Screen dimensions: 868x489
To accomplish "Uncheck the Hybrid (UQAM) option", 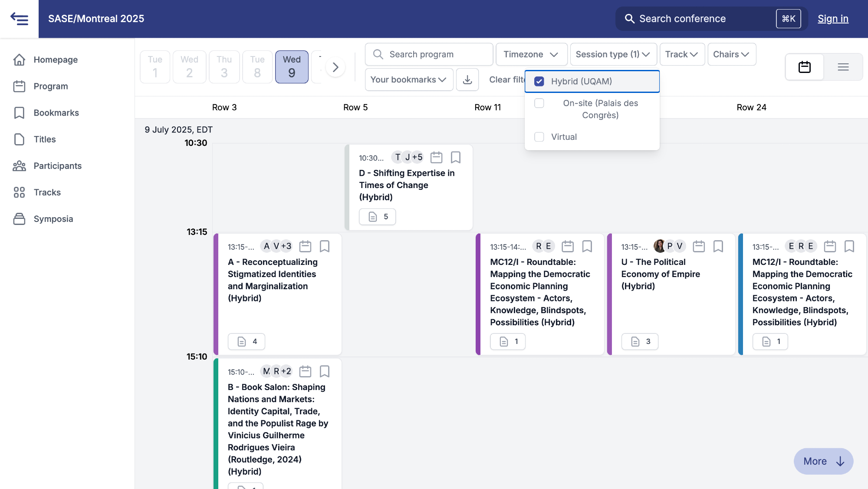I will [x=539, y=81].
